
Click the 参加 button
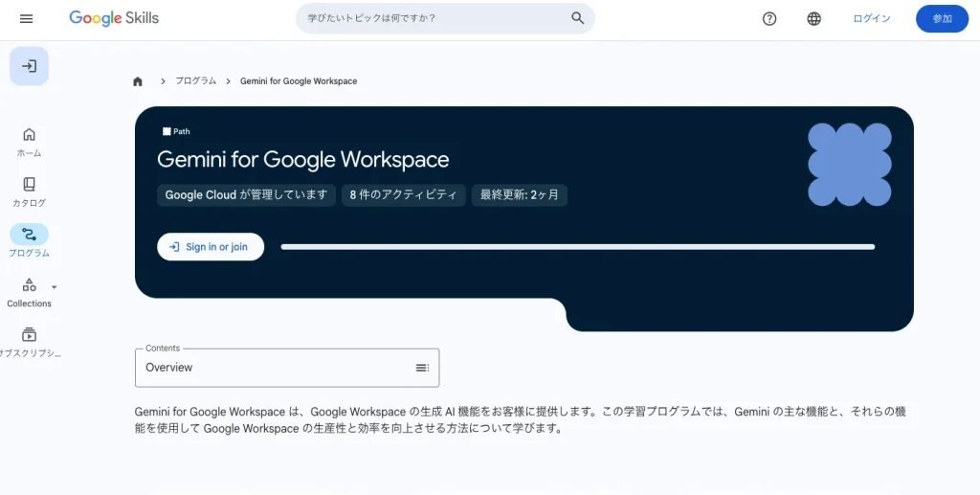(942, 19)
